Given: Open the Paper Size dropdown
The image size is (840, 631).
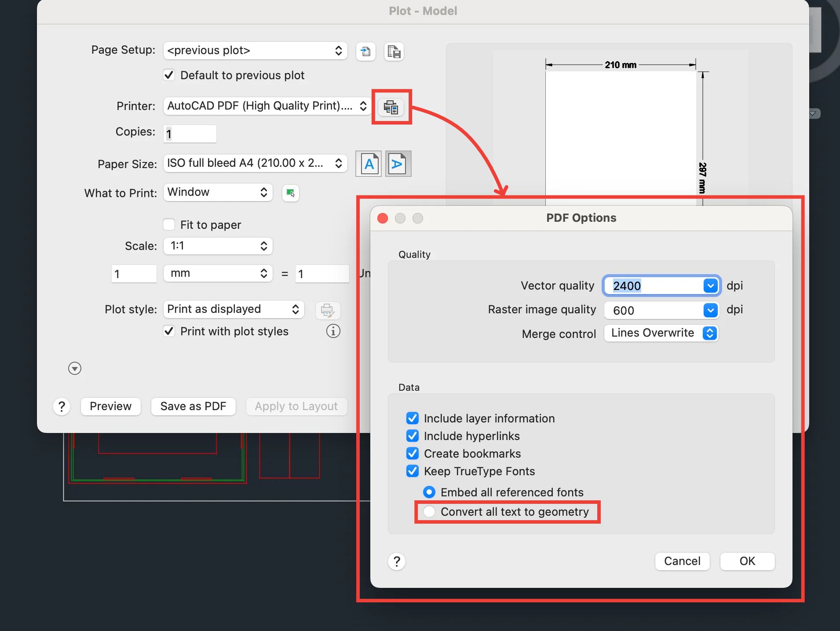Looking at the screenshot, I should (255, 163).
